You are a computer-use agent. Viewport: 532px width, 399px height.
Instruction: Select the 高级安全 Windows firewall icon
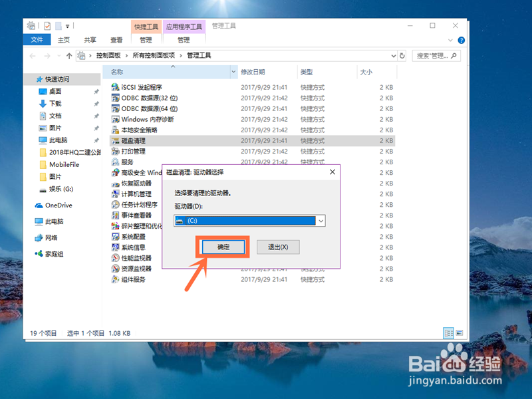click(x=115, y=173)
